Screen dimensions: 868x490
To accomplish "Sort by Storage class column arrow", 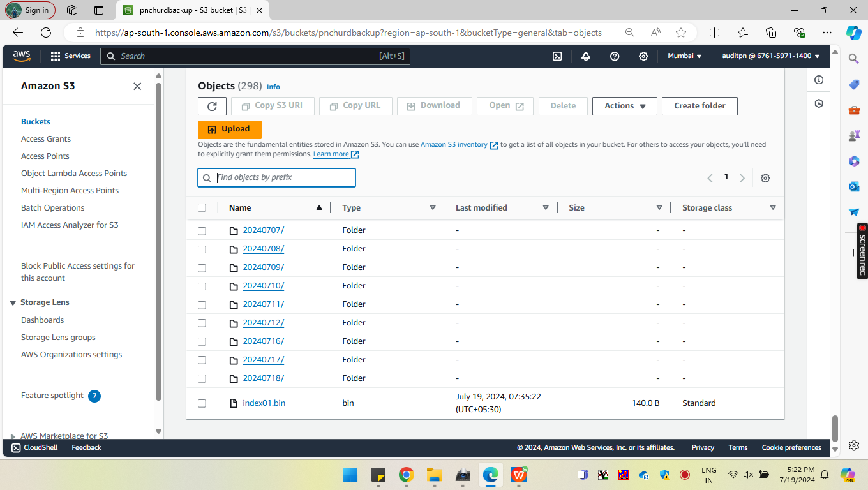I will coord(773,207).
